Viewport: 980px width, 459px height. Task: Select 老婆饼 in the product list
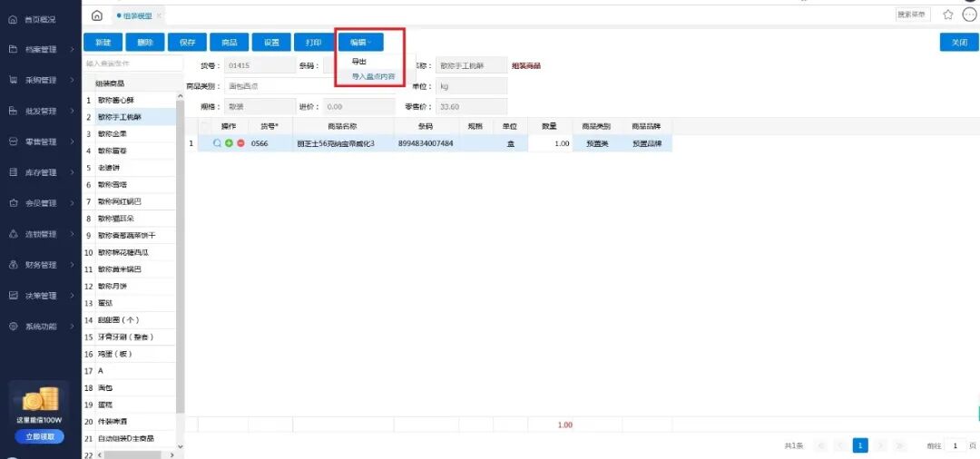point(109,168)
